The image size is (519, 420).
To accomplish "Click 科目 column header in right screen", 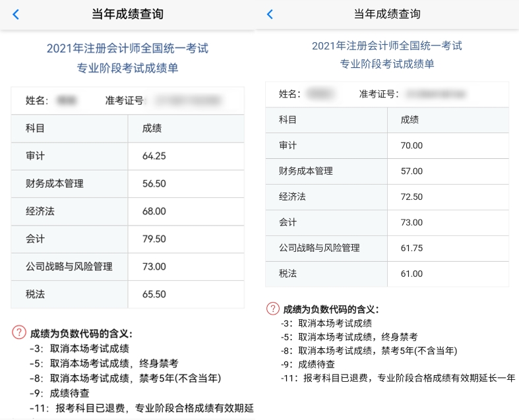I will coord(288,120).
